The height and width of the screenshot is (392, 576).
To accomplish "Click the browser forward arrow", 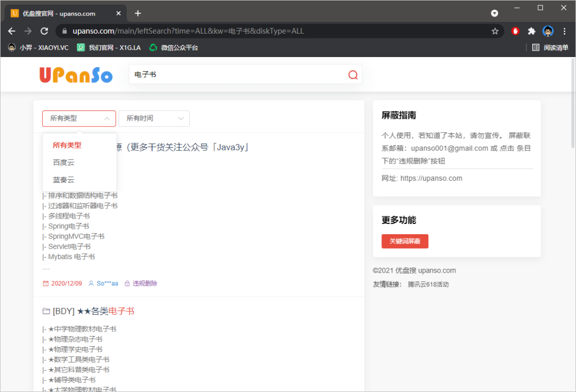I will coord(28,31).
